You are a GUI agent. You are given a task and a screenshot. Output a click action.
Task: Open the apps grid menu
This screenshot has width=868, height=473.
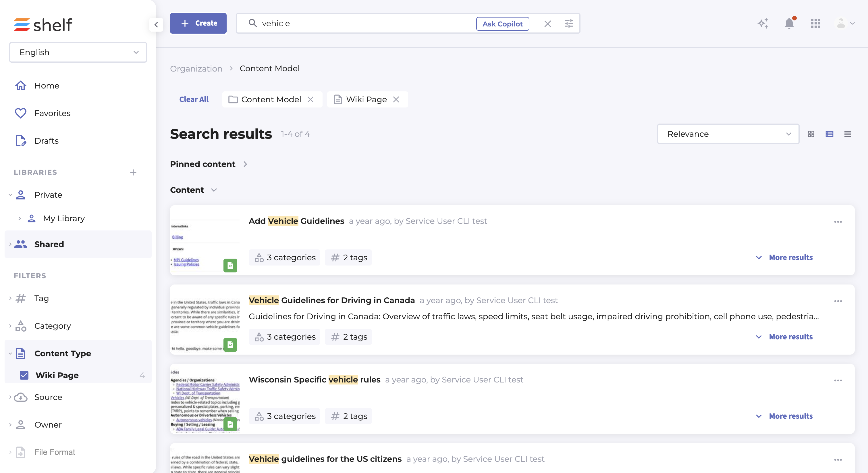(x=815, y=24)
